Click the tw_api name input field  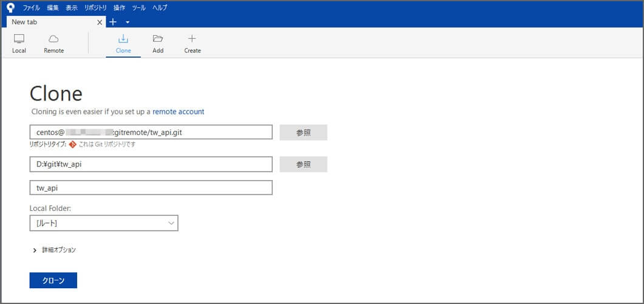tap(151, 188)
